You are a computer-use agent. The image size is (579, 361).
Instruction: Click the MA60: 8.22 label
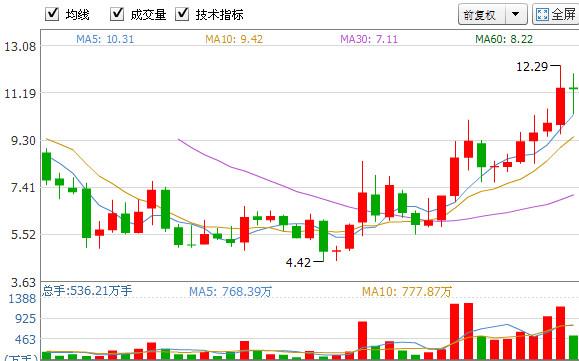tap(504, 39)
